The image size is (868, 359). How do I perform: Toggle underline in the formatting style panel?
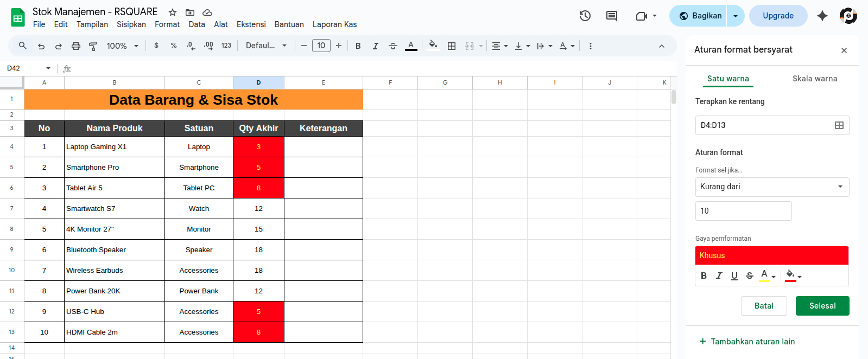click(734, 275)
